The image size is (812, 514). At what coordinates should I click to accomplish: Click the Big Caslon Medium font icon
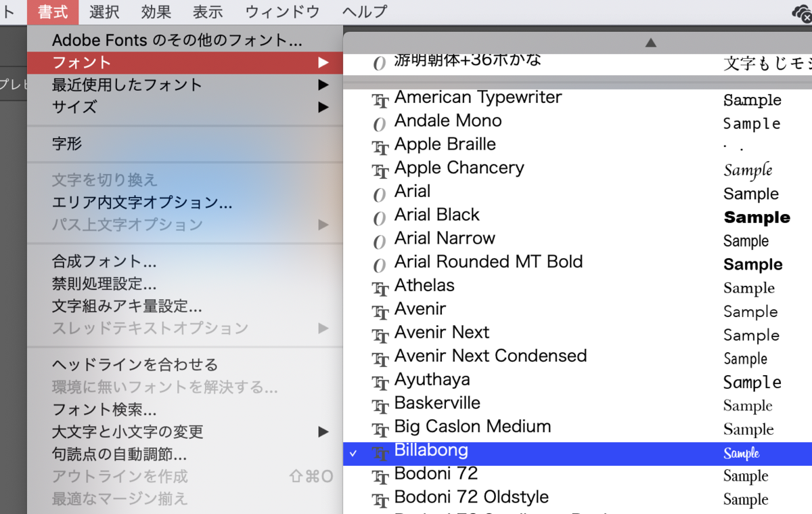coord(380,429)
